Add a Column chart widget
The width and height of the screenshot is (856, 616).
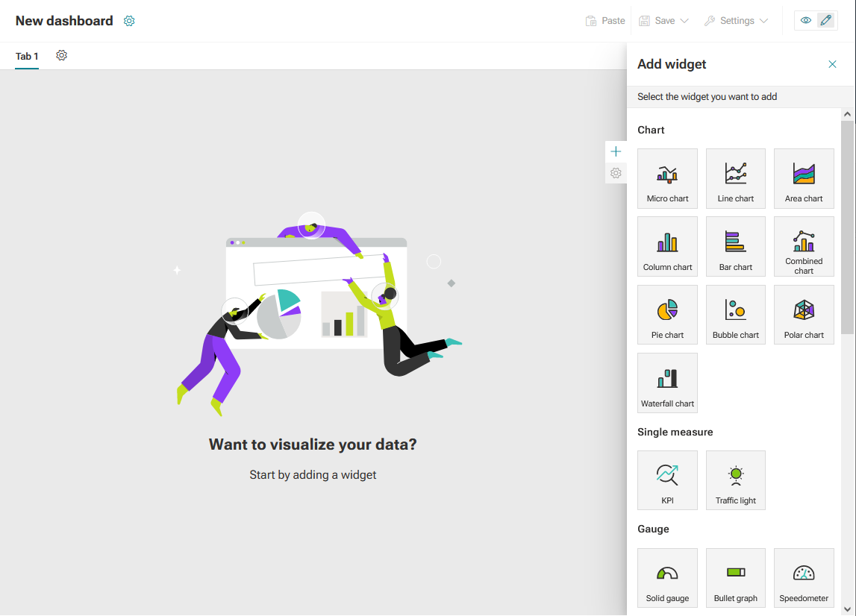(667, 247)
